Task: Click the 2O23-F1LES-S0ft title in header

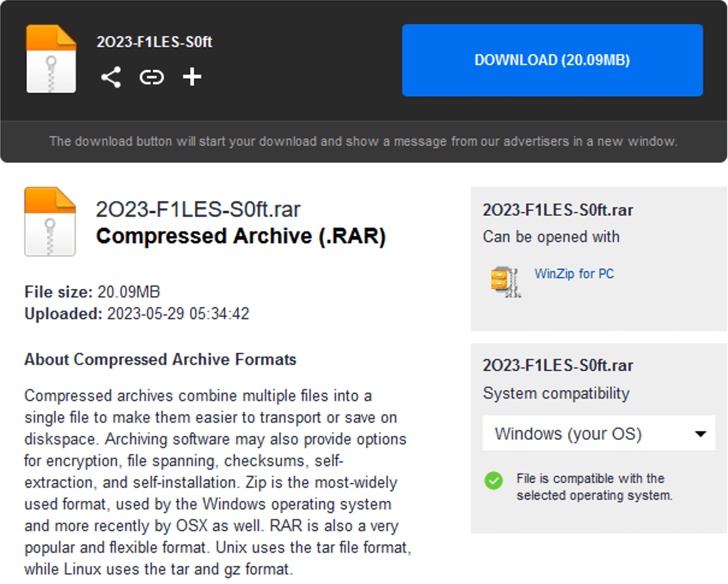Action: pos(154,42)
